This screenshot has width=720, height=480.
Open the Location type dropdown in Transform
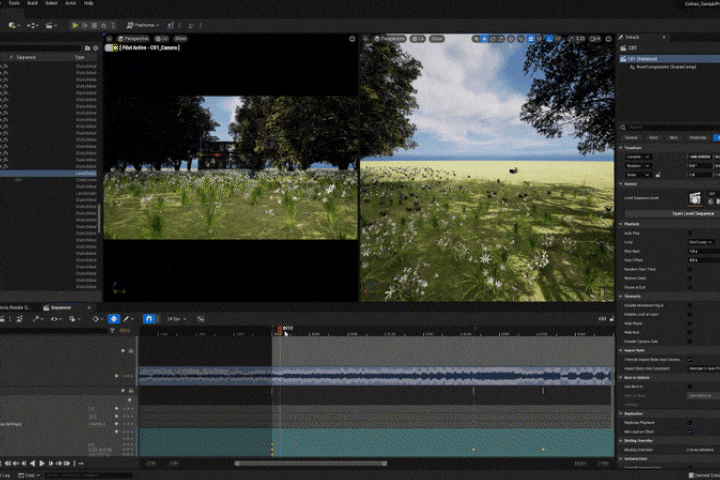point(638,157)
